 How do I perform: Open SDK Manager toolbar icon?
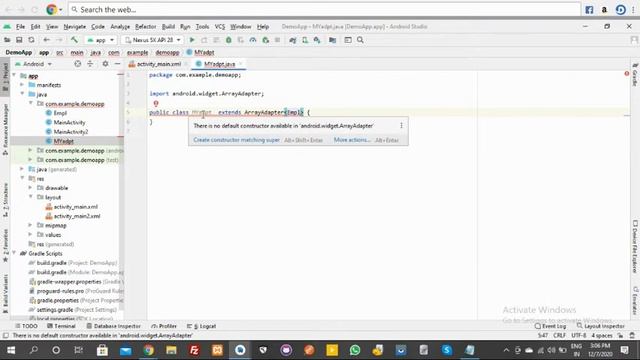click(x=317, y=40)
